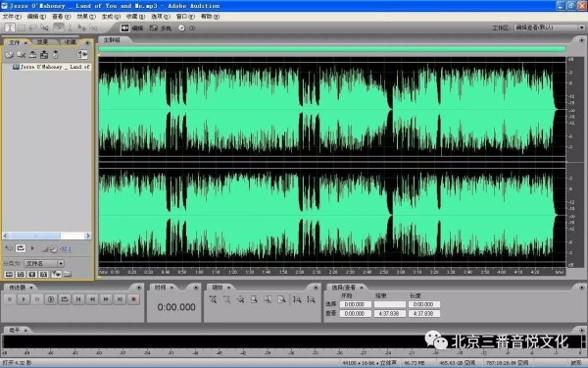Image resolution: width=588 pixels, height=368 pixels.
Task: Open the Selection/View panel options menu arrow
Action: pyautogui.click(x=581, y=288)
